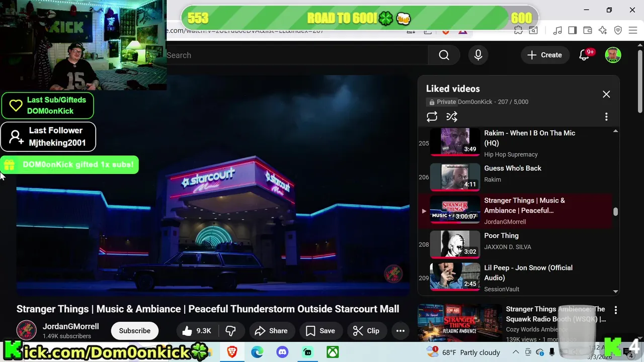Open Brave browser from the taskbar
The width and height of the screenshot is (644, 362).
point(232,352)
